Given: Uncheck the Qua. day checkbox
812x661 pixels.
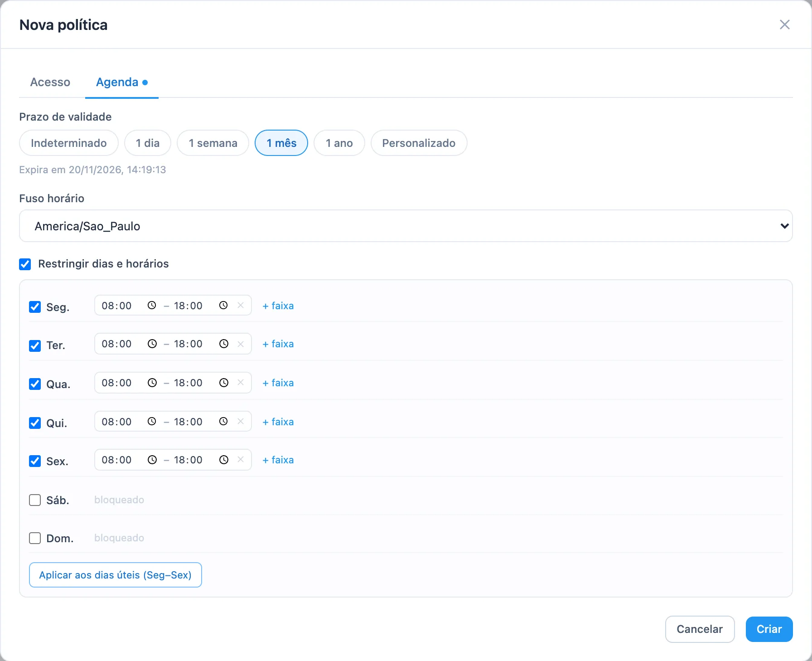Looking at the screenshot, I should click(35, 384).
